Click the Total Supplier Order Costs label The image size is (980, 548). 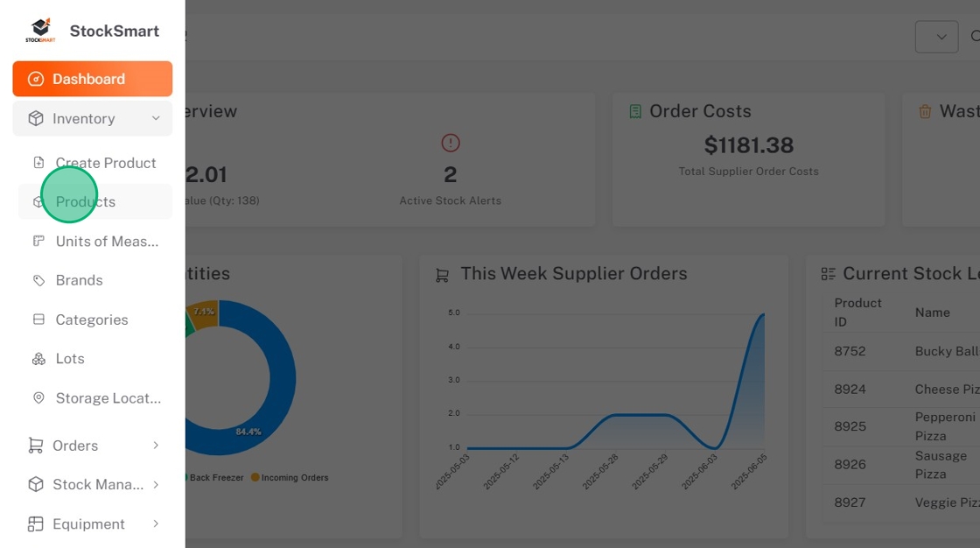click(749, 172)
